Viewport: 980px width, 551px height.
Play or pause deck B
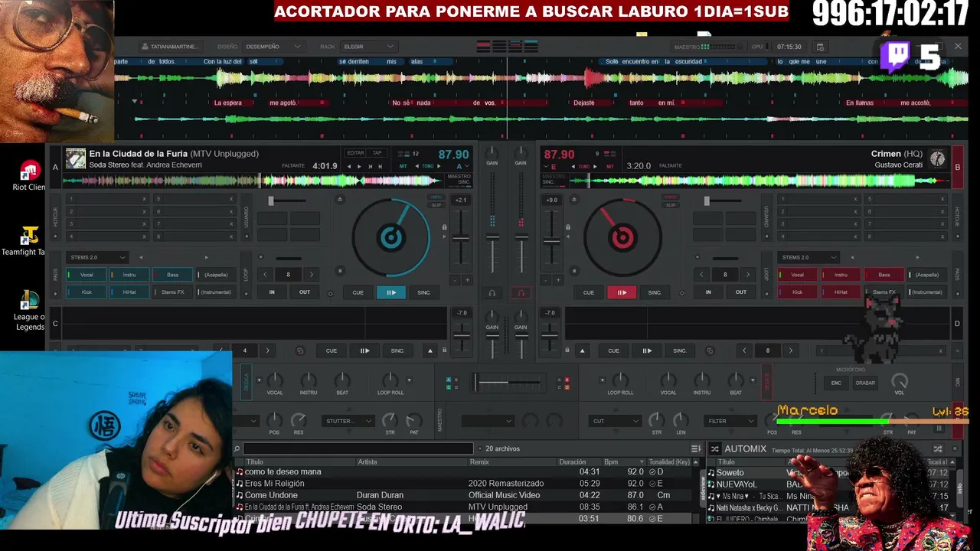(x=622, y=292)
